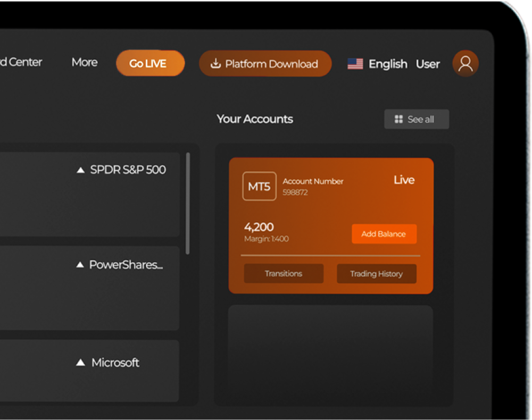
Task: Click the instruments list vertical scrollbar
Action: coord(187,203)
